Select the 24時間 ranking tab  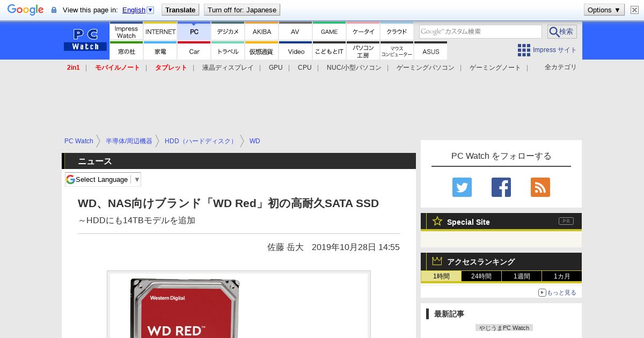pos(481,276)
